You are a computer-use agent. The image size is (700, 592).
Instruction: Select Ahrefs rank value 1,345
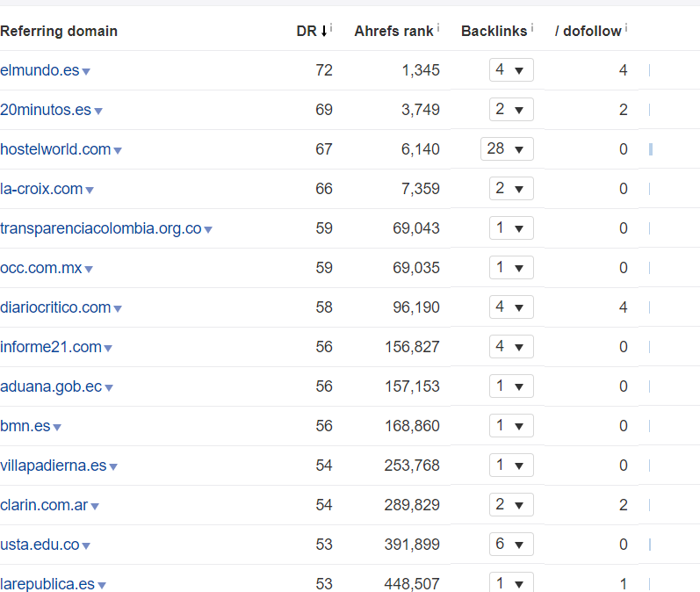click(x=421, y=70)
